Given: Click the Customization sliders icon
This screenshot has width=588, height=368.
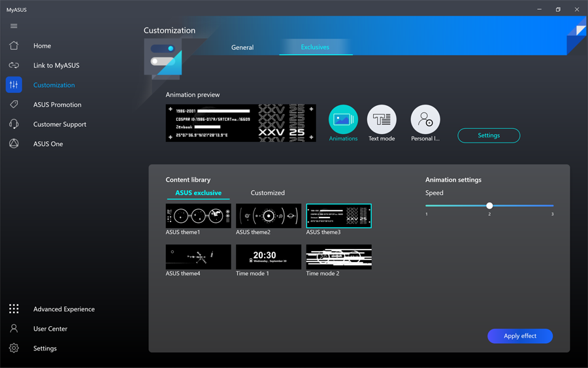Looking at the screenshot, I should pos(14,85).
